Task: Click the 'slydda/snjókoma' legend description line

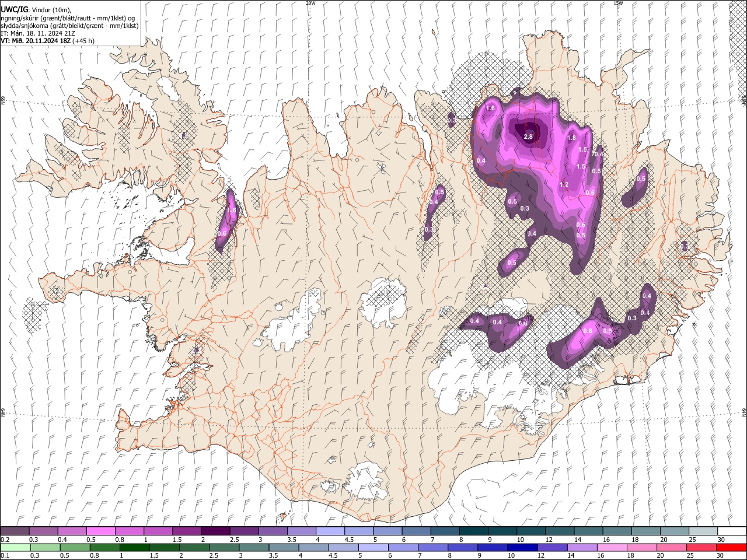Action: coord(69,26)
